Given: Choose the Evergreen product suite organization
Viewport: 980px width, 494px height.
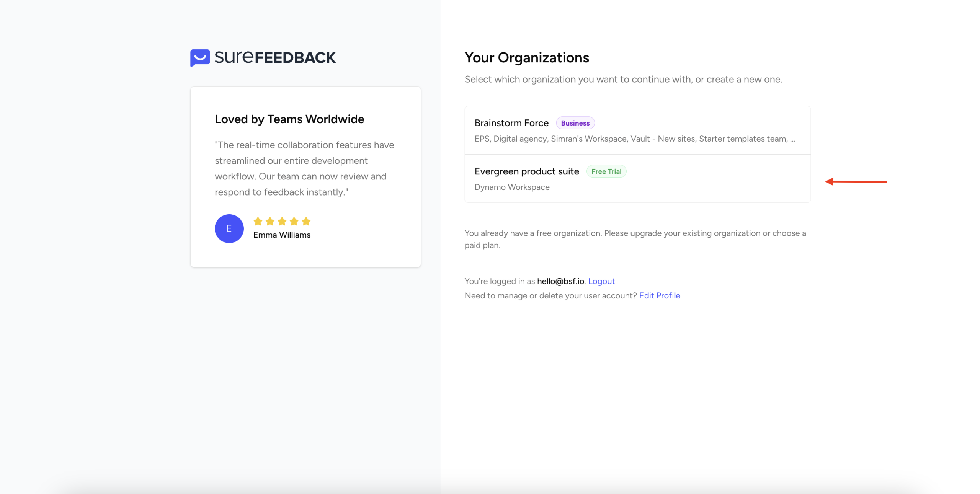Looking at the screenshot, I should coord(526,171).
